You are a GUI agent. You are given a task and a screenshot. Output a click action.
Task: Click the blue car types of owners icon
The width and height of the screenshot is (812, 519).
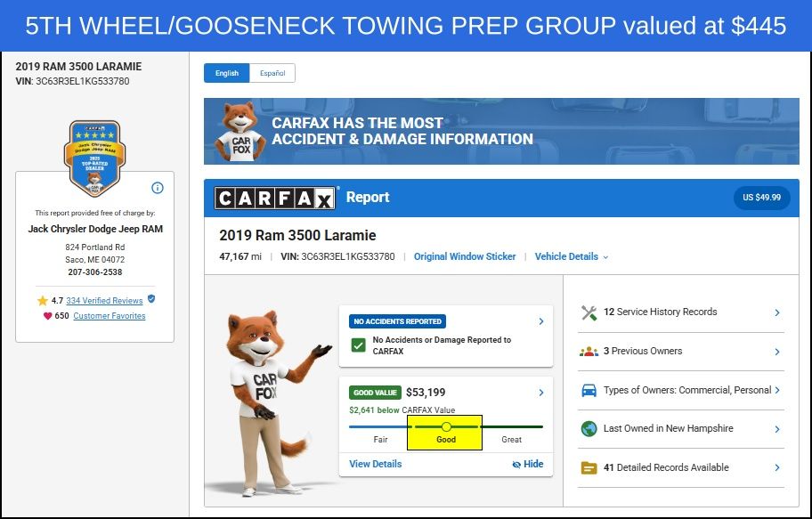tap(589, 390)
